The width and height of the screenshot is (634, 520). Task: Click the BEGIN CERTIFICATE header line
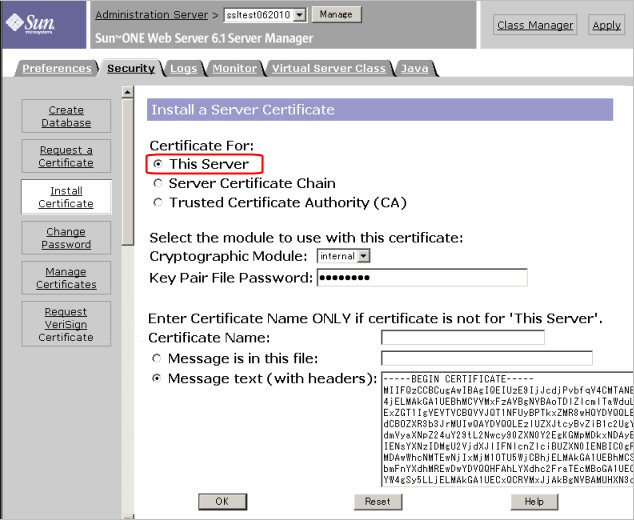click(x=459, y=379)
